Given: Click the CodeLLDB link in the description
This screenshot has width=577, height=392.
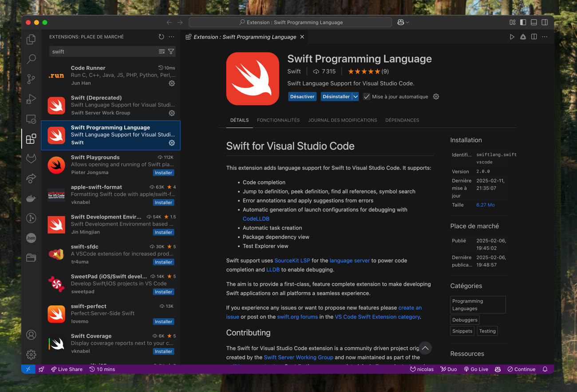Looking at the screenshot, I should pyautogui.click(x=256, y=218).
